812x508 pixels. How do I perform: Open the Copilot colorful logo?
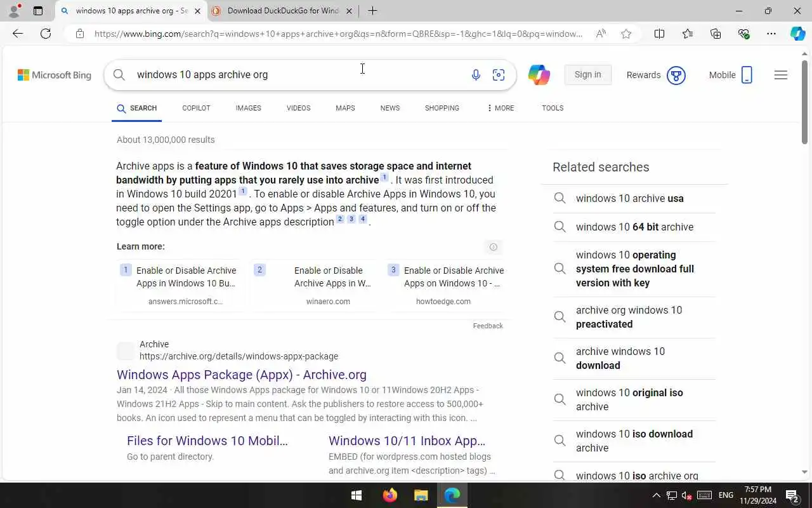point(539,75)
